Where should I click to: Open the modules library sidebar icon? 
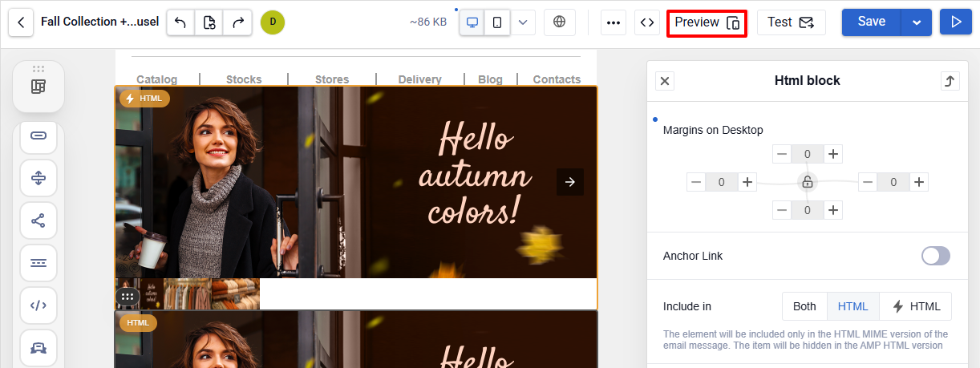38,87
